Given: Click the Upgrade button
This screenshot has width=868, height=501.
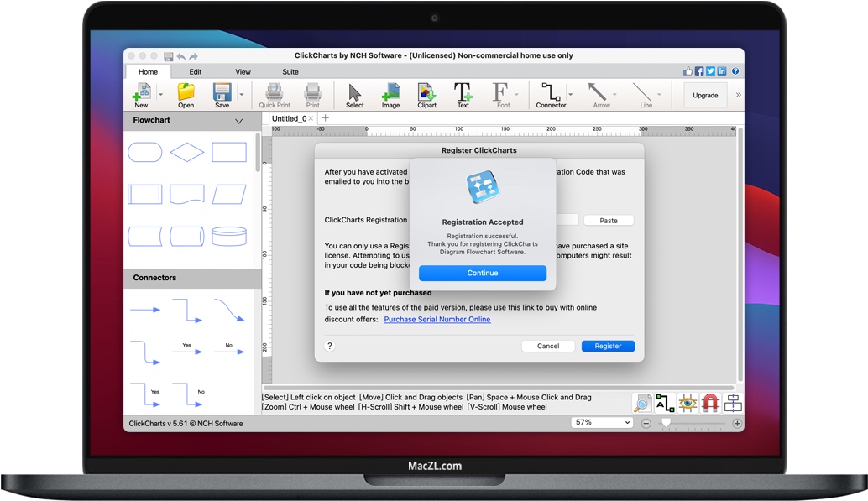Looking at the screenshot, I should [705, 95].
